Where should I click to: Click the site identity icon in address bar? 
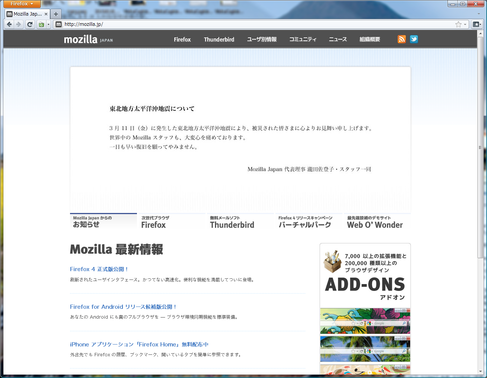point(59,24)
